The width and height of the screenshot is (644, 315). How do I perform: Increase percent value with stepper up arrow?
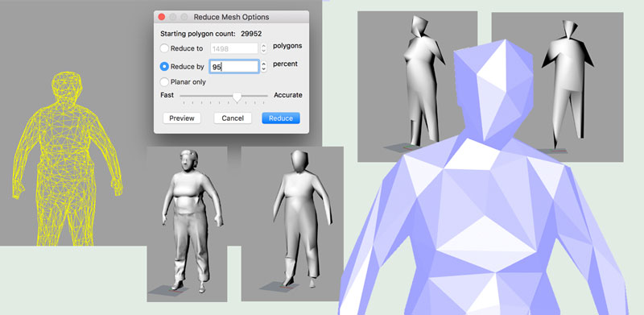[264, 64]
